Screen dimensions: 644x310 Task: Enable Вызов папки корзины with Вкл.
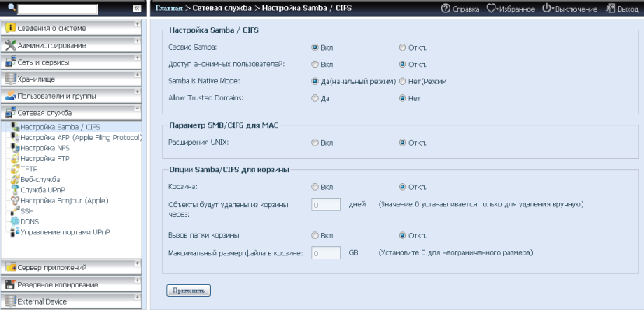point(315,236)
